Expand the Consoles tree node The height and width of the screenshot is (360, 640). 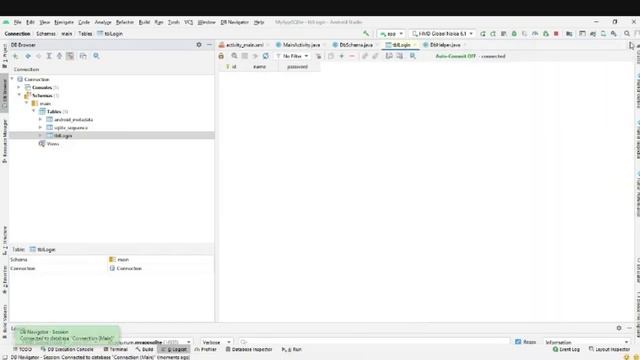(x=19, y=87)
